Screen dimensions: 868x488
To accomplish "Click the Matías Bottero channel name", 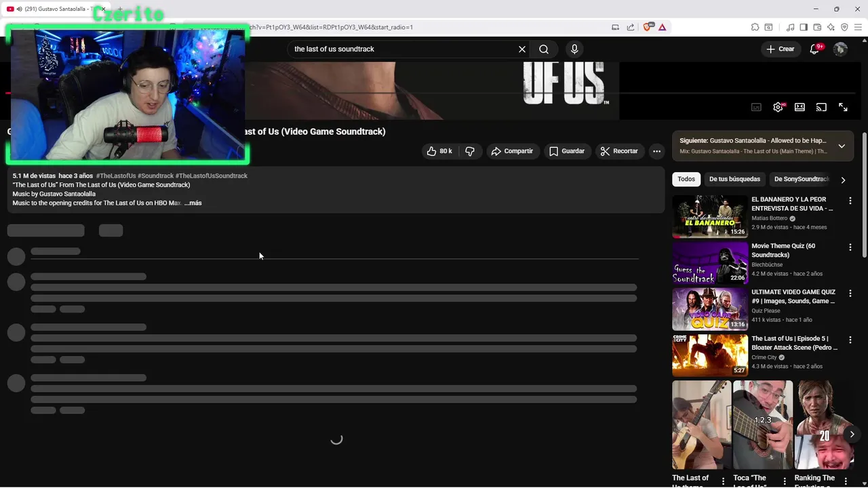I will [770, 218].
